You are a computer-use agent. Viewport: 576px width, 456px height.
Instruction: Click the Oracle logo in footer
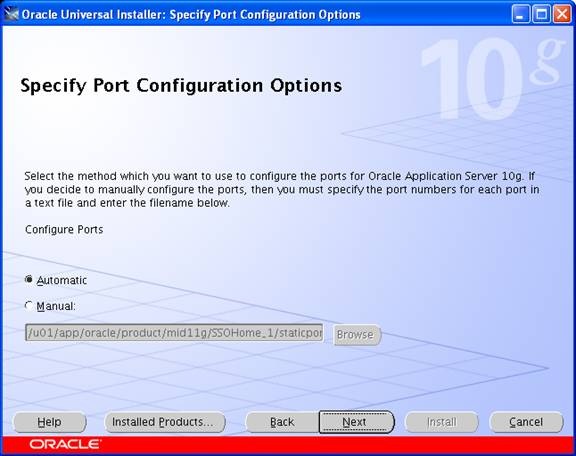[65, 444]
